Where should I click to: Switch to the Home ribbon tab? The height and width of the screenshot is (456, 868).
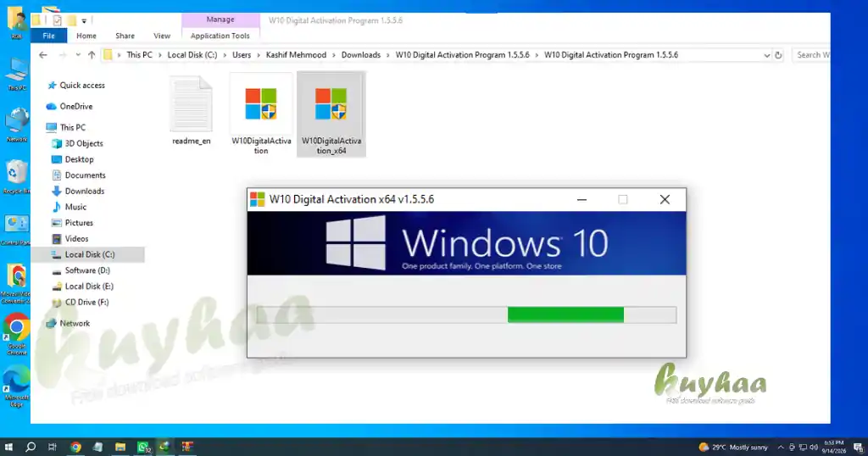tap(86, 36)
